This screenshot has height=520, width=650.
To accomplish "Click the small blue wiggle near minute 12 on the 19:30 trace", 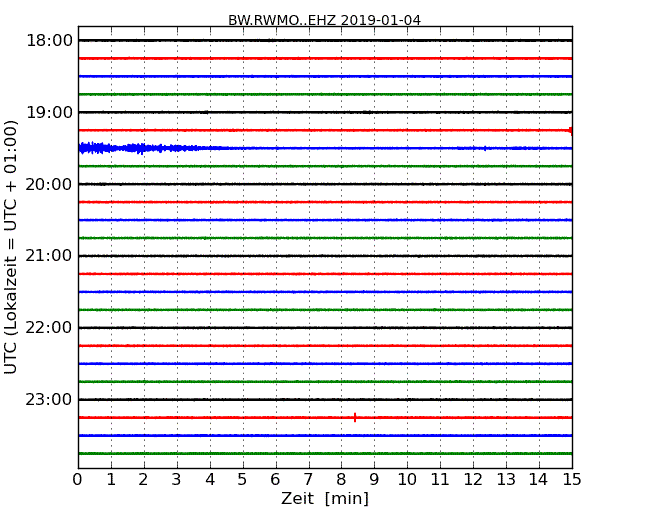I will [x=485, y=148].
